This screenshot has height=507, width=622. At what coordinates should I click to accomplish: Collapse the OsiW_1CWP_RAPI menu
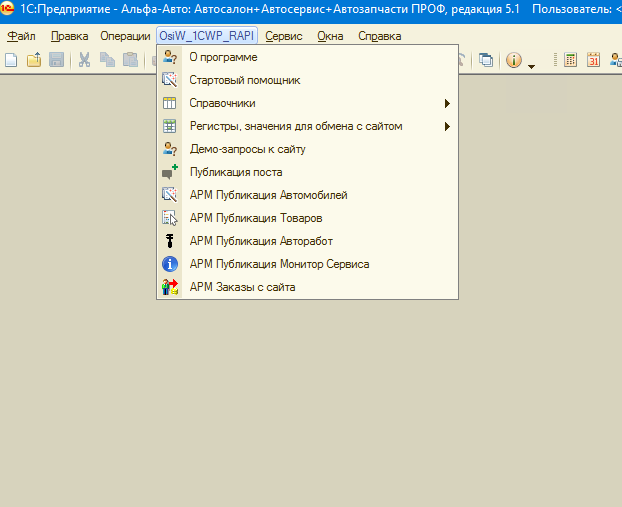click(x=207, y=36)
